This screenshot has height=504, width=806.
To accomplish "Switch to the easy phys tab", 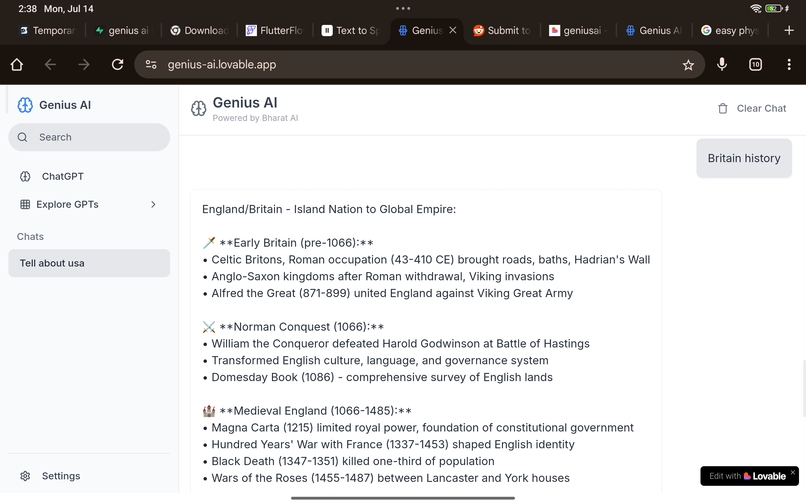I will point(730,30).
